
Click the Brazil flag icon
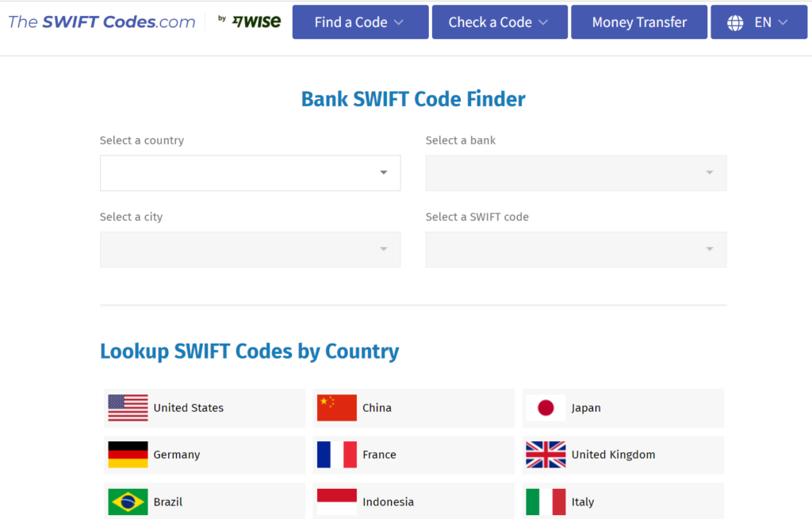click(128, 502)
